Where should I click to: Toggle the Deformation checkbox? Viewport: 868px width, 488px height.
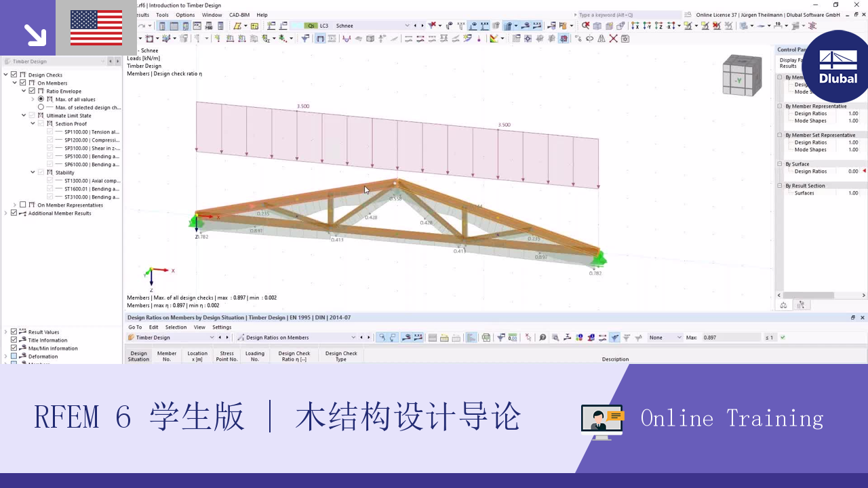14,357
